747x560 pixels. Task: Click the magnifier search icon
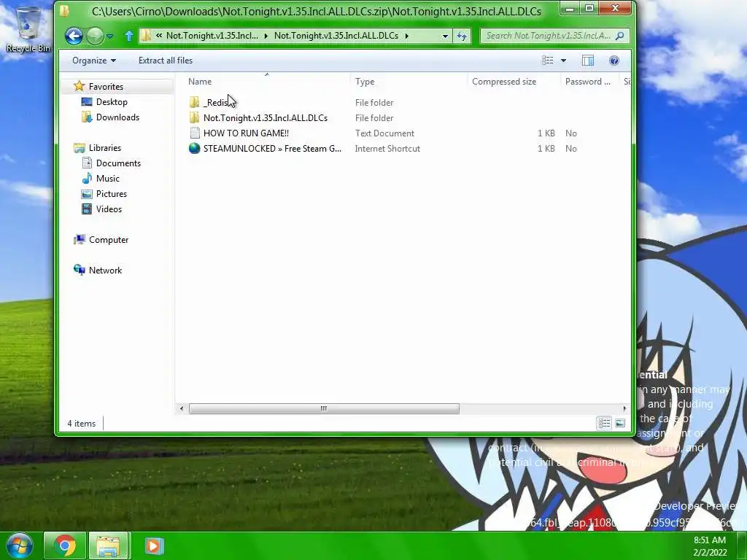point(620,36)
